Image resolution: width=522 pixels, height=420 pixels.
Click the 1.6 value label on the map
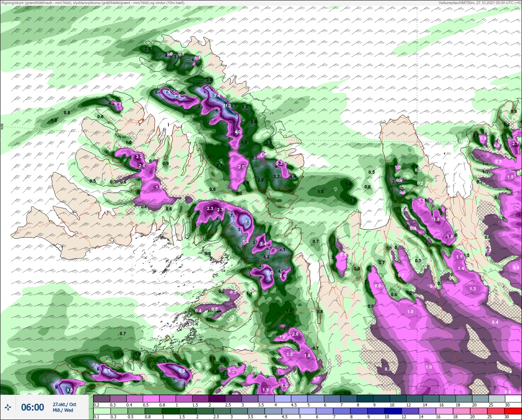coord(290,311)
